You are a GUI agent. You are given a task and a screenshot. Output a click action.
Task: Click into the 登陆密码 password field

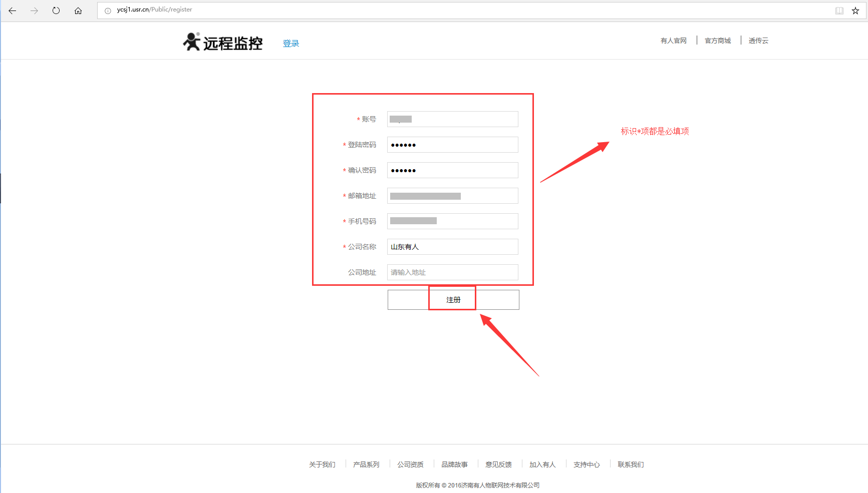[452, 145]
